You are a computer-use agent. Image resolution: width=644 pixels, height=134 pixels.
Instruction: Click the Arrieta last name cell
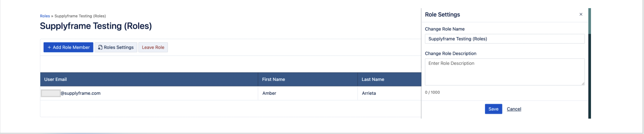tap(369, 93)
